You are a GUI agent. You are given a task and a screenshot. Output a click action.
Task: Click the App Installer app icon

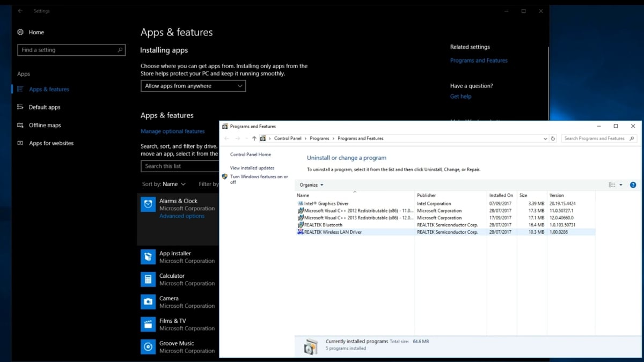tap(148, 257)
